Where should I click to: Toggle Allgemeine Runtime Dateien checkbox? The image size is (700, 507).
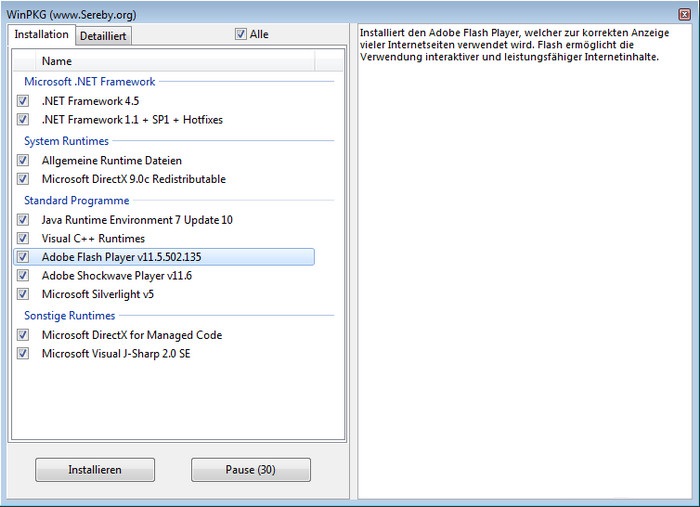[x=23, y=160]
